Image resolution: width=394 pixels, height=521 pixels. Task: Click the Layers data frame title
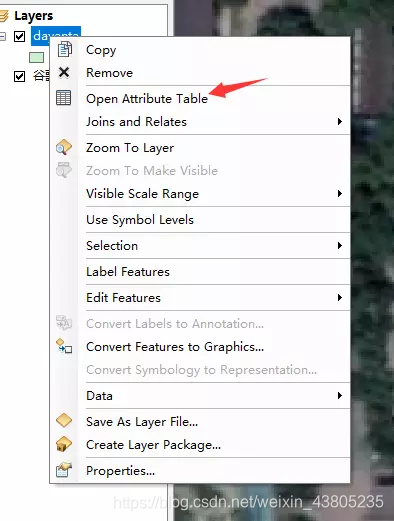pos(33,16)
